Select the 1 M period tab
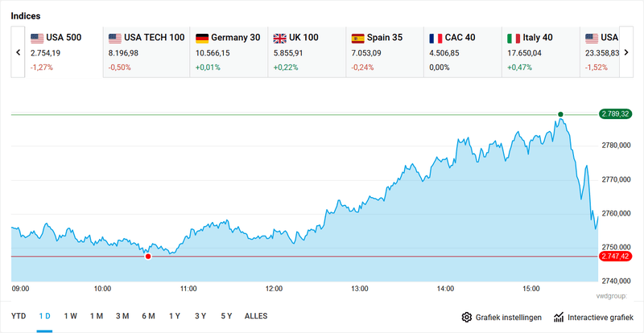Screen dimensions: 644x333 (x=97, y=316)
